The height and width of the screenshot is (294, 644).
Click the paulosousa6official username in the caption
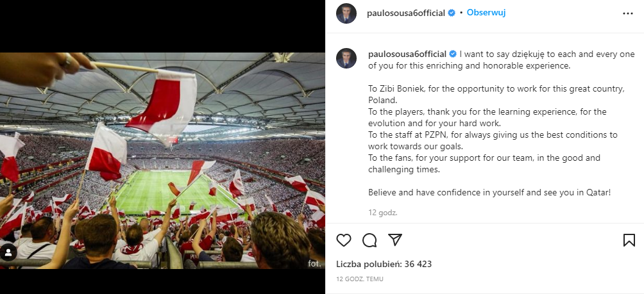407,54
